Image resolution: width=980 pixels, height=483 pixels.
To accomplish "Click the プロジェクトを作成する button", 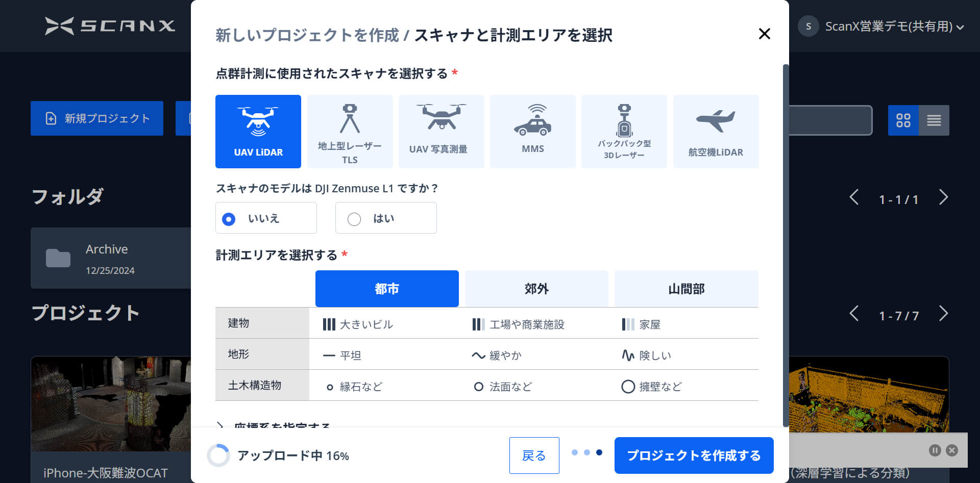I will pos(694,455).
